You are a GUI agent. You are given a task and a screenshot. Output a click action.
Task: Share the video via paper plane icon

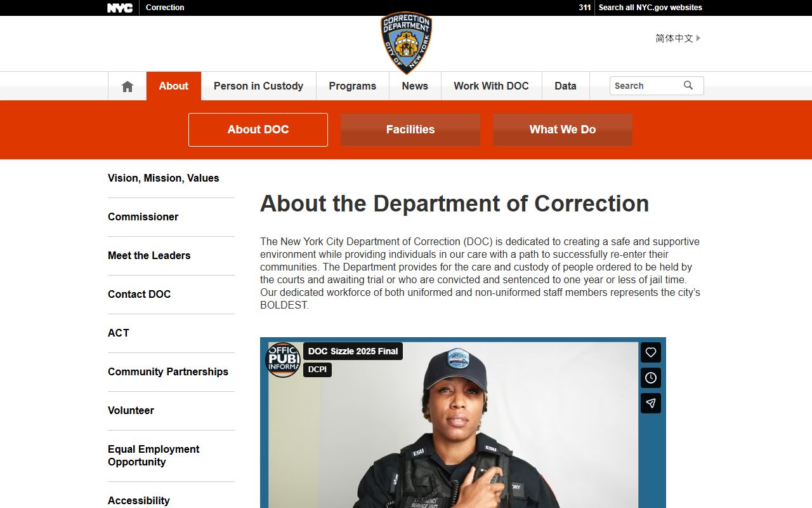pos(651,403)
